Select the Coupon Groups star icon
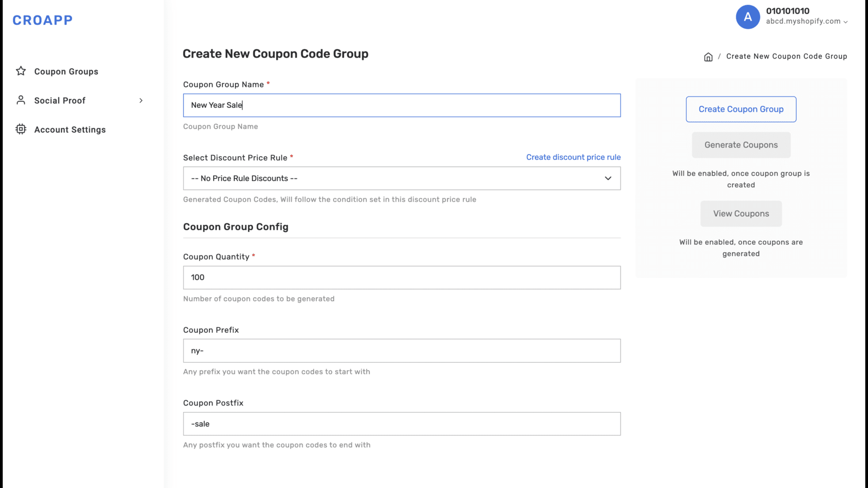868x488 pixels. [21, 71]
